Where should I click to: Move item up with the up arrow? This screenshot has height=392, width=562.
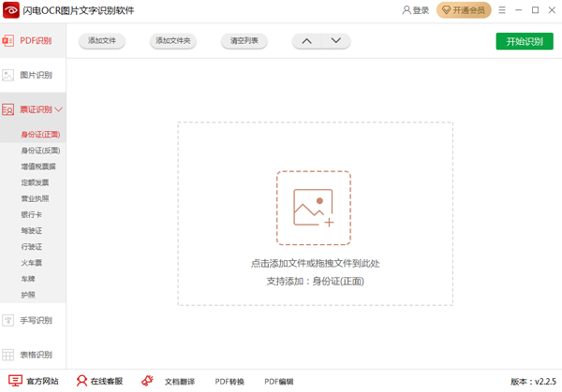[307, 41]
